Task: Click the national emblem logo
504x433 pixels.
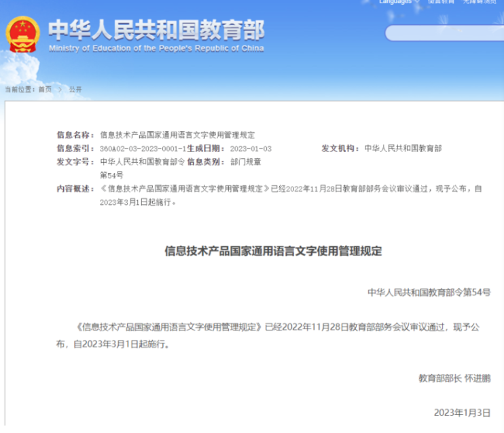Action: pos(23,36)
